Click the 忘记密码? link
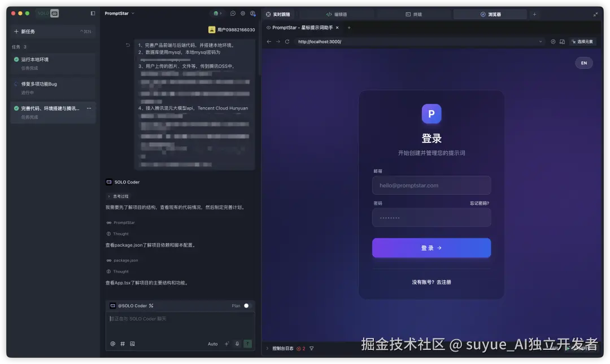Viewport: 610px width, 364px height. coord(480,203)
